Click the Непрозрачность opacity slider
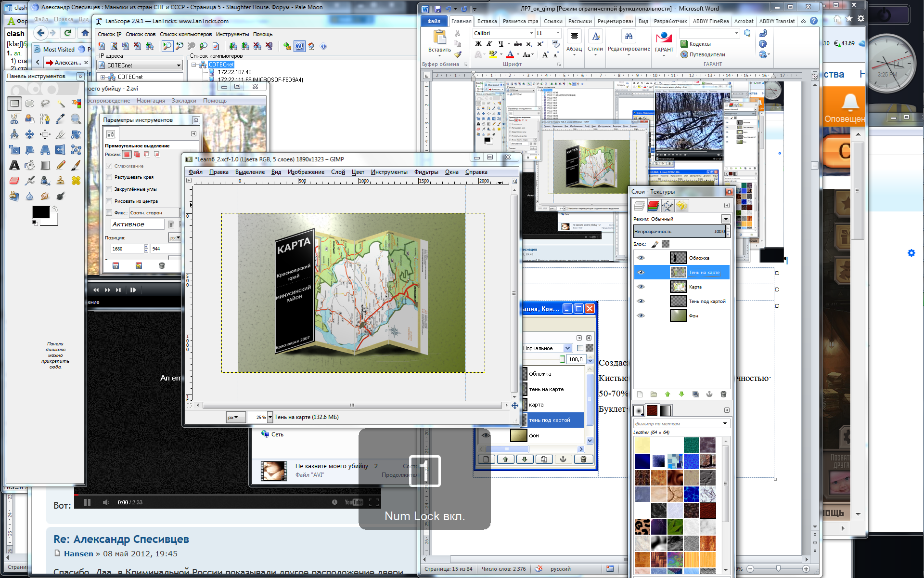The image size is (924, 578). point(679,232)
